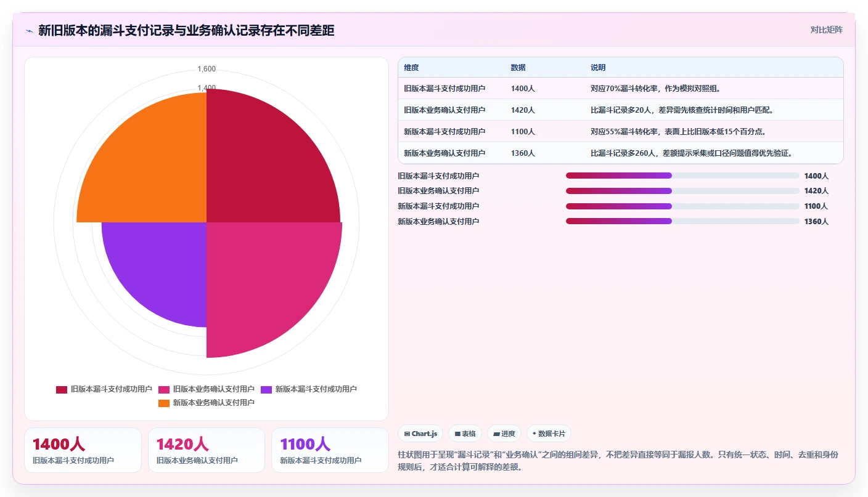Click the 进度 chip
This screenshot has width=868, height=497.
504,434
